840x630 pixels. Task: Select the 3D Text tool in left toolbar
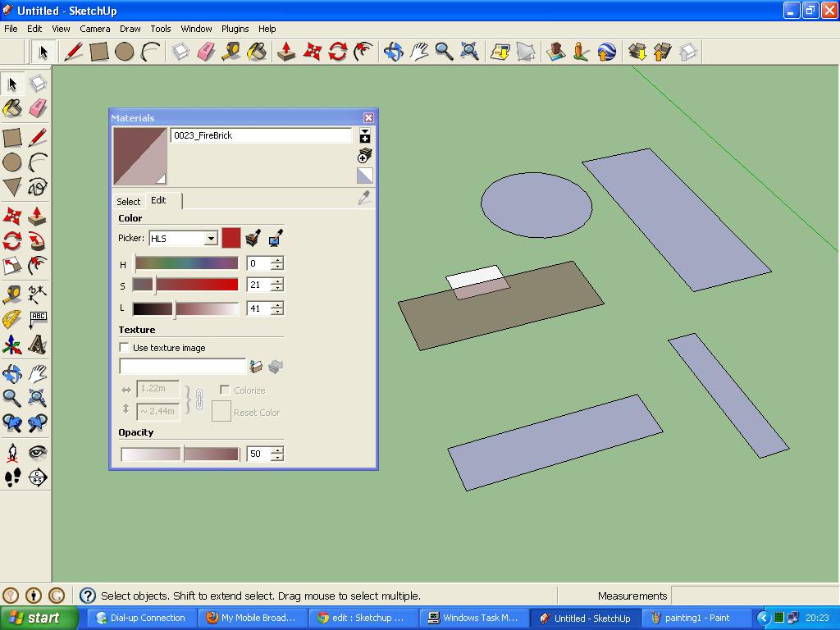38,345
